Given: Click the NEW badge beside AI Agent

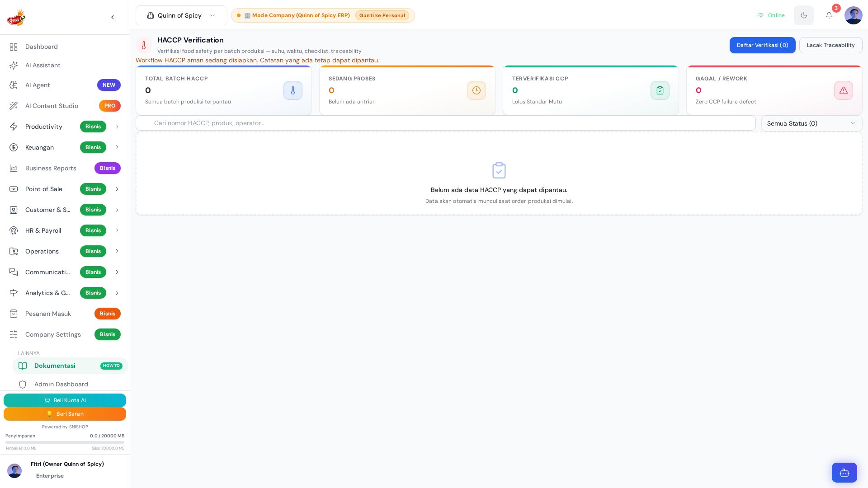Looking at the screenshot, I should click(109, 85).
